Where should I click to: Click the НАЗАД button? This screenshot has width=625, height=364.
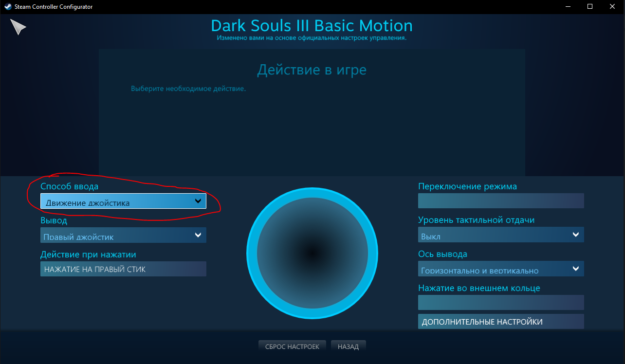(348, 346)
